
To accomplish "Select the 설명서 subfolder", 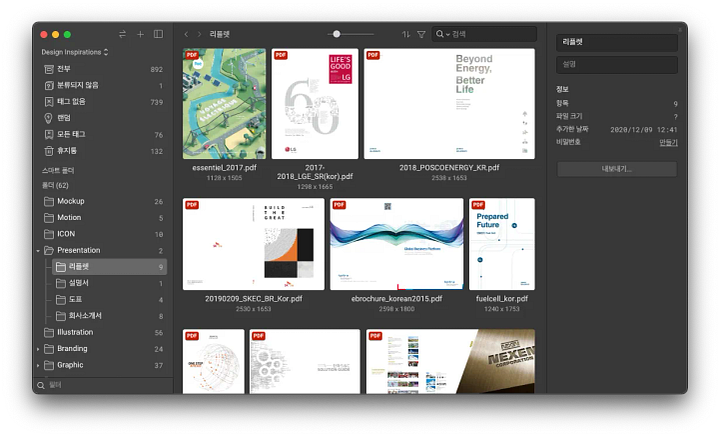I will [109, 283].
